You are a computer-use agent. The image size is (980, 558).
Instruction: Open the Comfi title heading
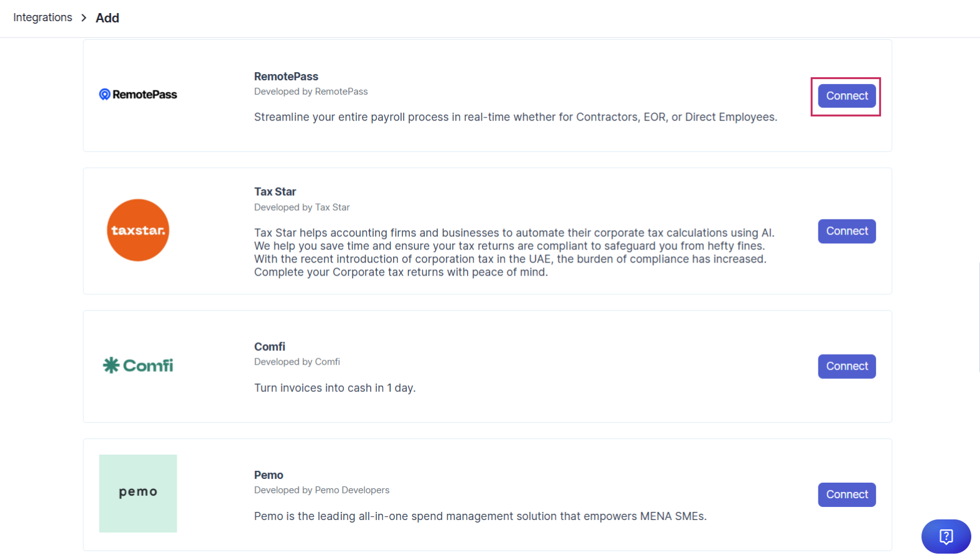pyautogui.click(x=270, y=346)
